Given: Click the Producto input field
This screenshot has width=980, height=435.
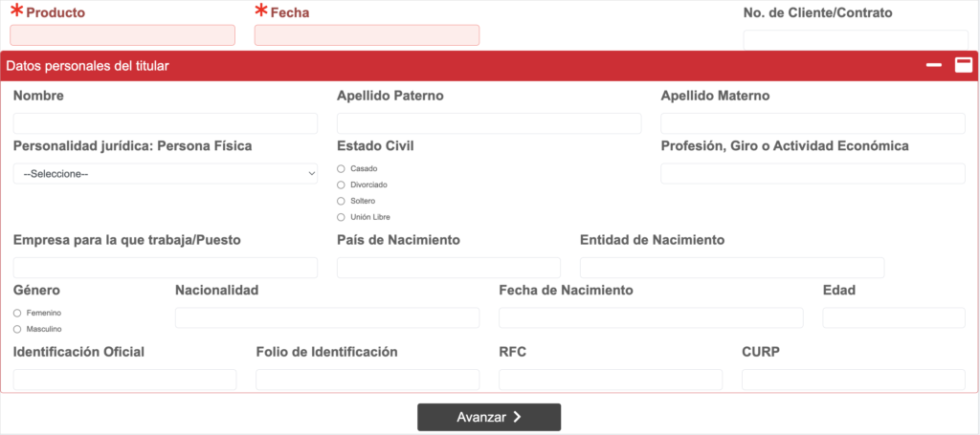Looking at the screenshot, I should tap(122, 35).
